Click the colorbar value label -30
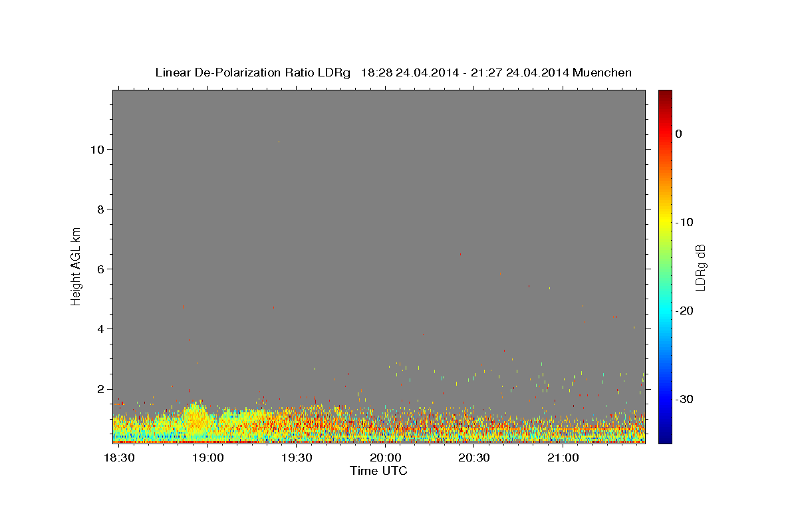This screenshot has width=798, height=532. (x=684, y=399)
